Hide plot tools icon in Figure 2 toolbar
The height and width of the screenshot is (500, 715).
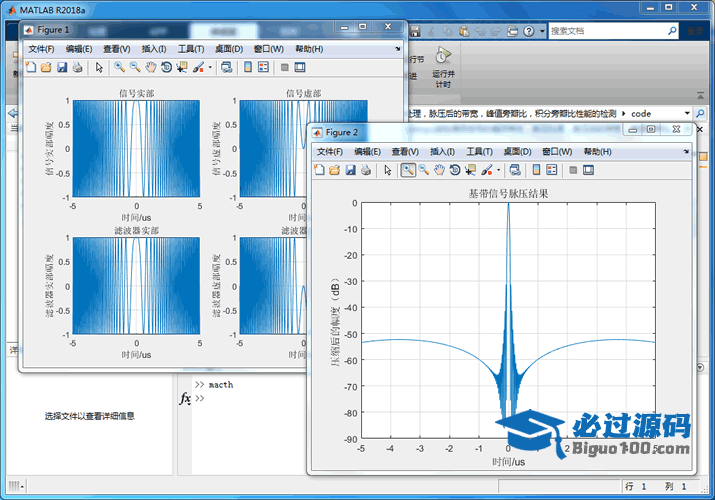pyautogui.click(x=573, y=170)
